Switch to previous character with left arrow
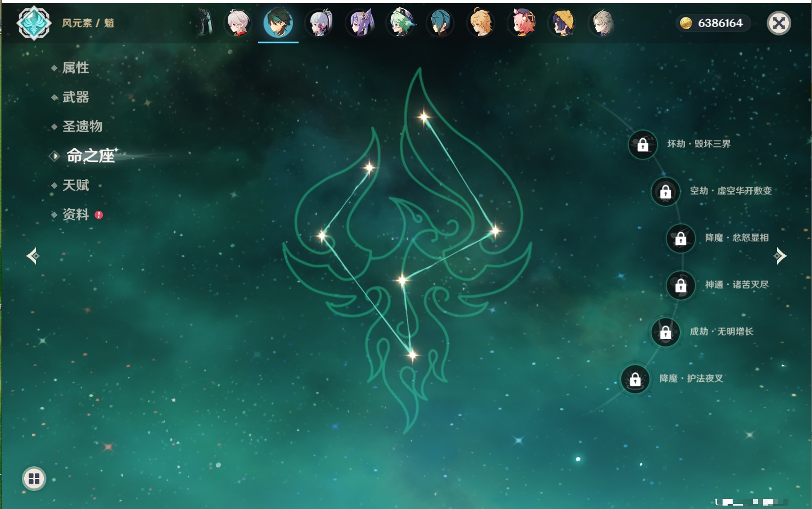The image size is (812, 509). (33, 256)
